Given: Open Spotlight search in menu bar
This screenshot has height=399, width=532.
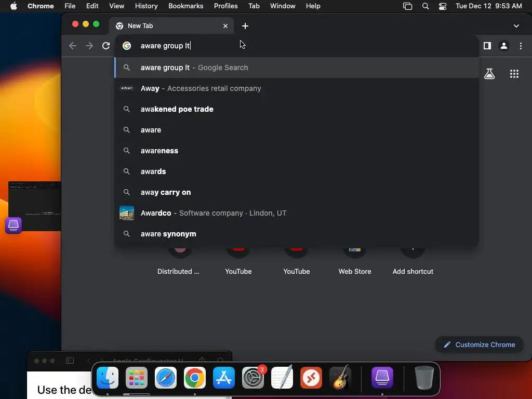Looking at the screenshot, I should pos(425,6).
